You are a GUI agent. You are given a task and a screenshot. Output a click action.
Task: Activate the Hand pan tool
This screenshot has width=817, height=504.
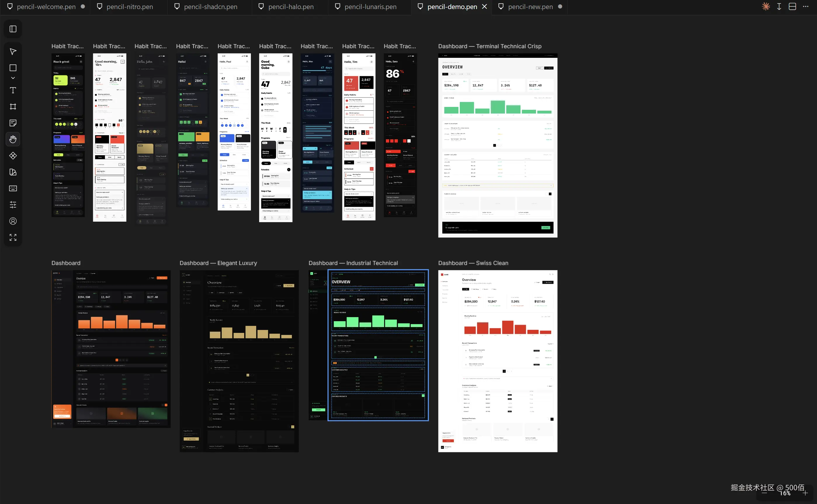(x=13, y=139)
